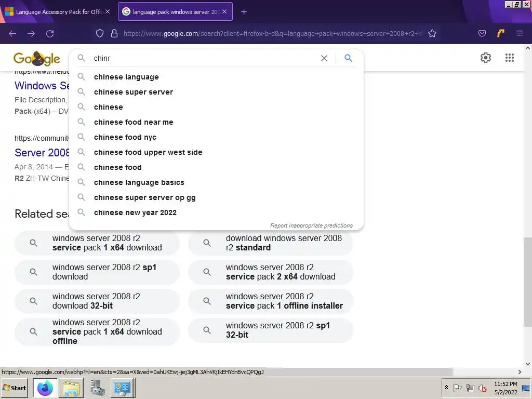Screen dimensions: 532x399
Task: Click the muted volume tray icon
Action: [x=482, y=388]
